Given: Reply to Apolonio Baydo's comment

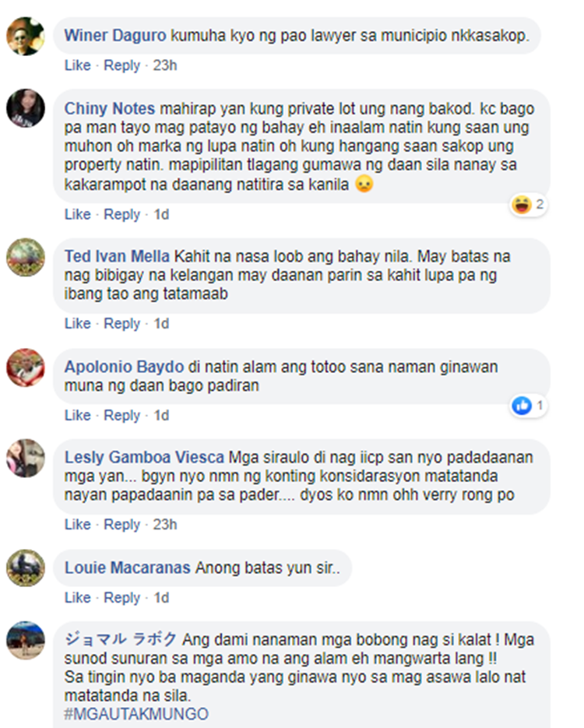Looking at the screenshot, I should pyautogui.click(x=121, y=415).
